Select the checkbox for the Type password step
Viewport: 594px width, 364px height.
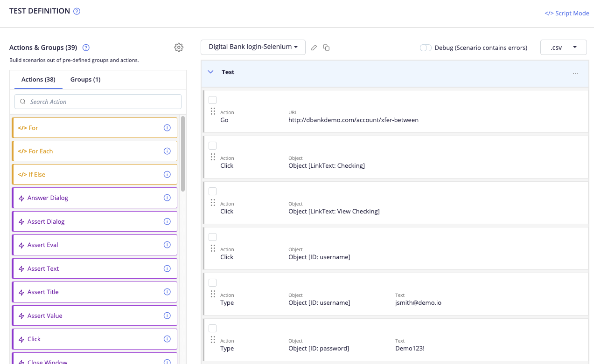point(212,328)
